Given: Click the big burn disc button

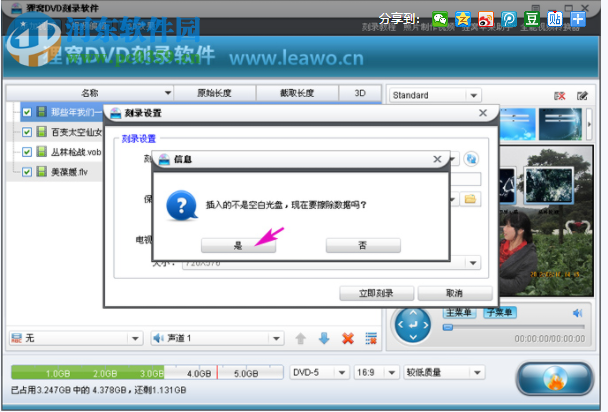Looking at the screenshot, I should tap(554, 379).
